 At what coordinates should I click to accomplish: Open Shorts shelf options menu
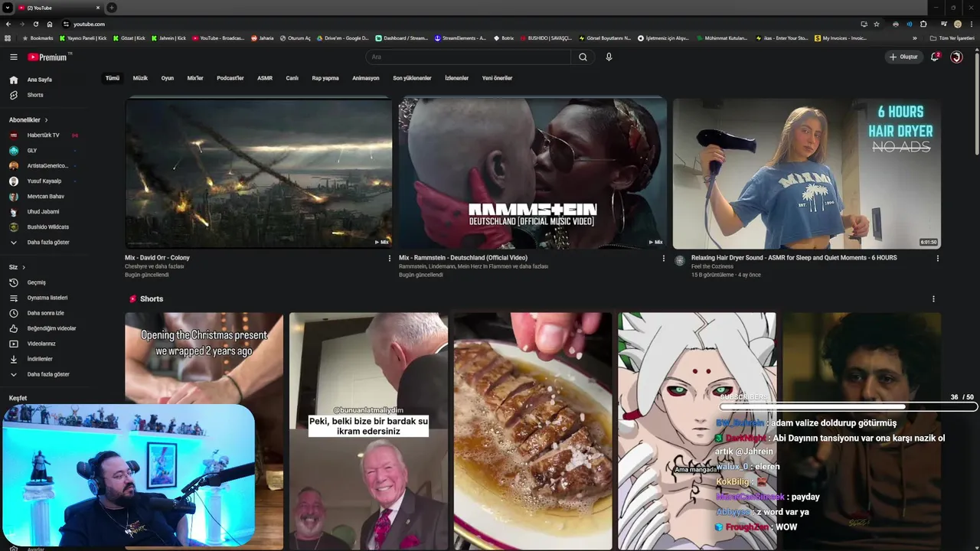tap(933, 299)
